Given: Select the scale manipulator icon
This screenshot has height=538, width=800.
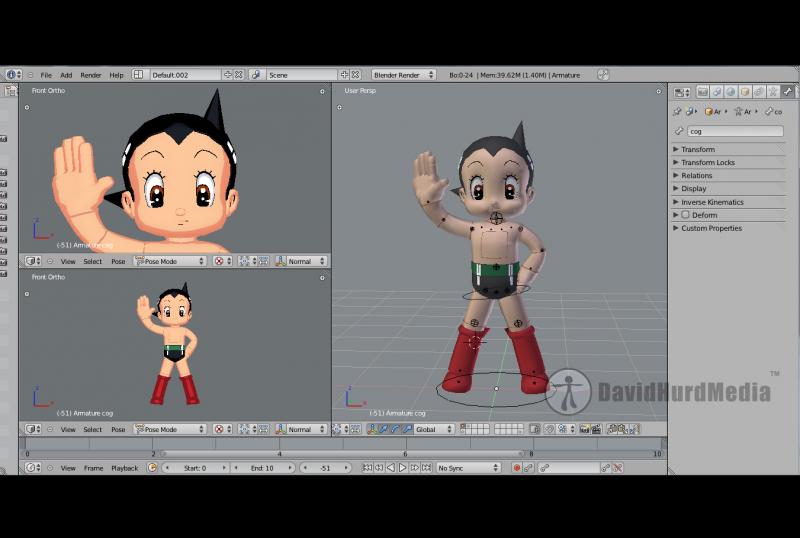Looking at the screenshot, I should click(407, 429).
